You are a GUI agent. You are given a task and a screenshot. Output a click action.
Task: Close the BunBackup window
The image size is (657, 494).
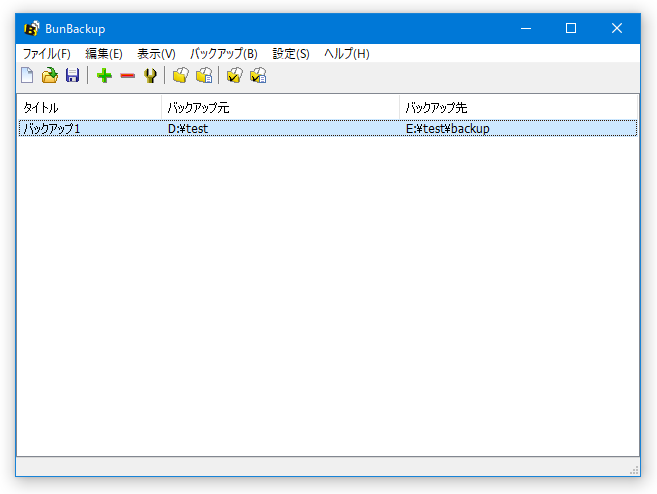pyautogui.click(x=617, y=28)
